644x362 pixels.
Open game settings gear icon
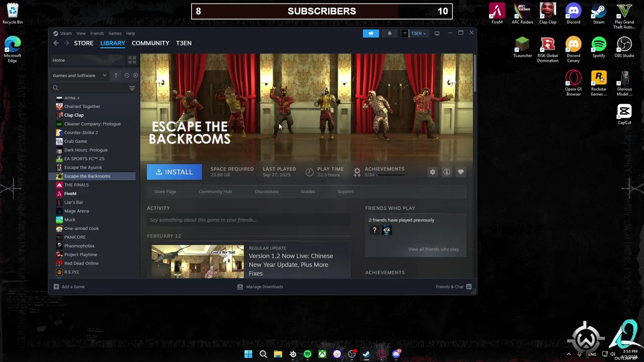coord(432,172)
